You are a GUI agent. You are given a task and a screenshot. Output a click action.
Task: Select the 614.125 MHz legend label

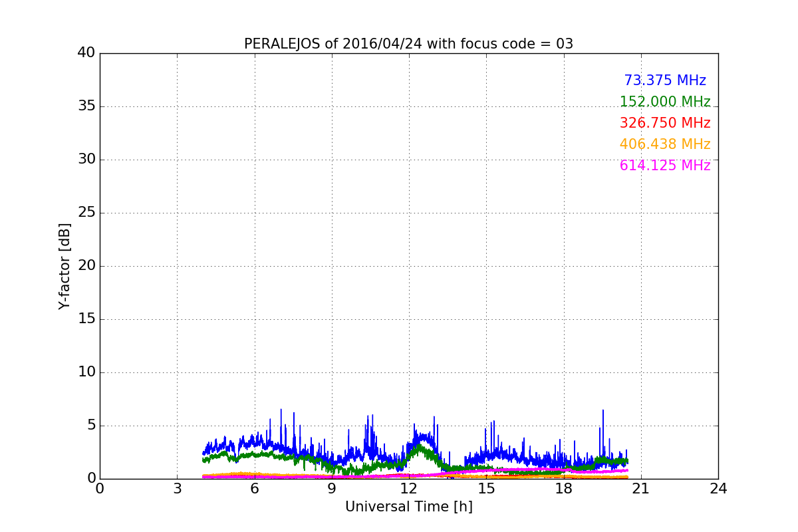pos(665,166)
